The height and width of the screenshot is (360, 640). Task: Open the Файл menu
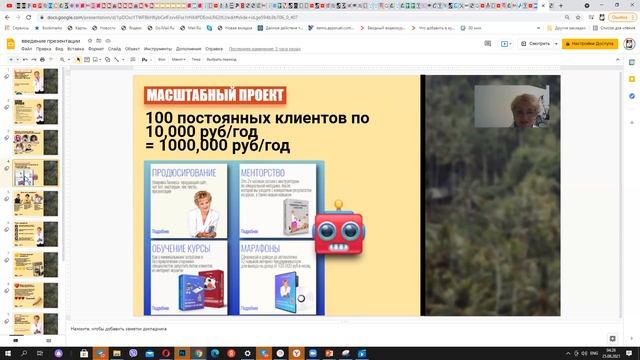[27, 49]
